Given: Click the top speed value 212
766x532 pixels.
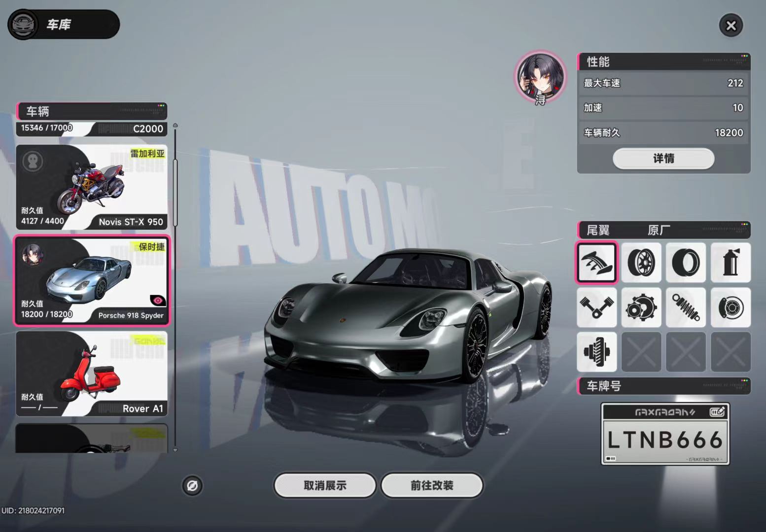Looking at the screenshot, I should pos(735,83).
